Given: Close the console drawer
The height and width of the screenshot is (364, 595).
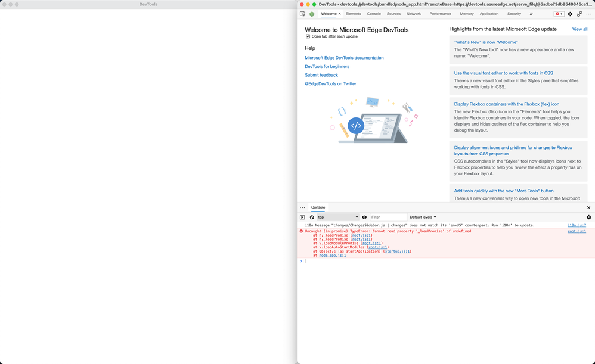Looking at the screenshot, I should click(x=588, y=207).
